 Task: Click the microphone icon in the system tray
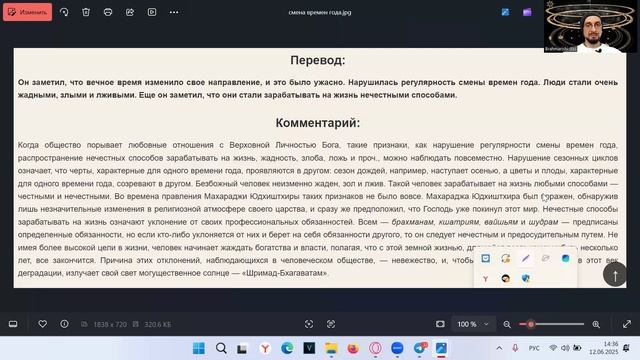point(515,348)
